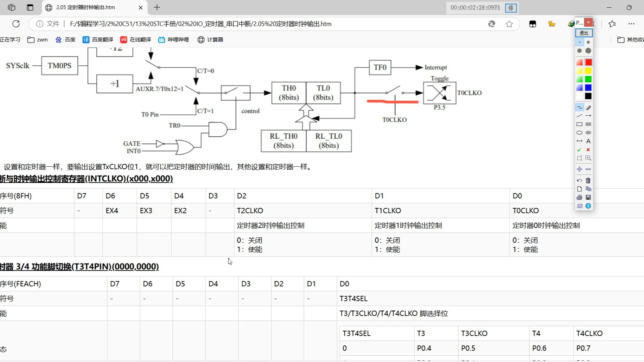Pick the white color swatch
644x362 pixels.
(x=580, y=96)
